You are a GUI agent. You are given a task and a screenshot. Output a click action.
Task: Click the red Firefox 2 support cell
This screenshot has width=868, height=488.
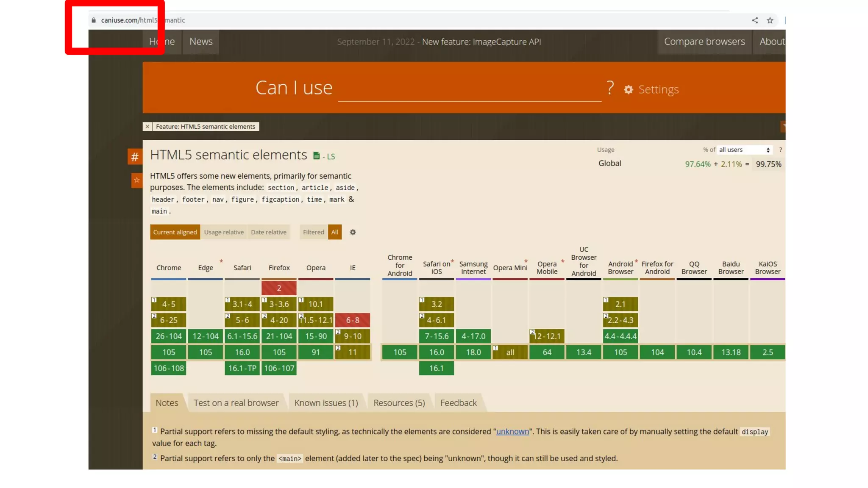279,288
